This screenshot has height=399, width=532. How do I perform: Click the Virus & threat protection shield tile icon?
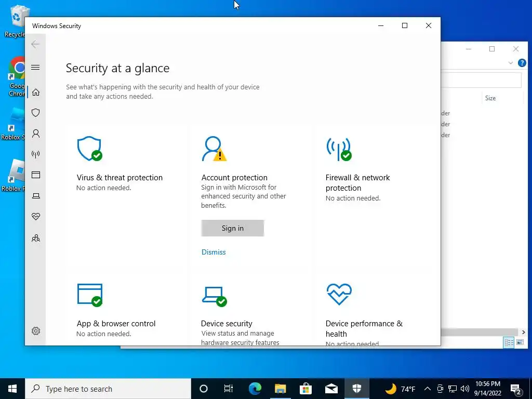pyautogui.click(x=89, y=149)
